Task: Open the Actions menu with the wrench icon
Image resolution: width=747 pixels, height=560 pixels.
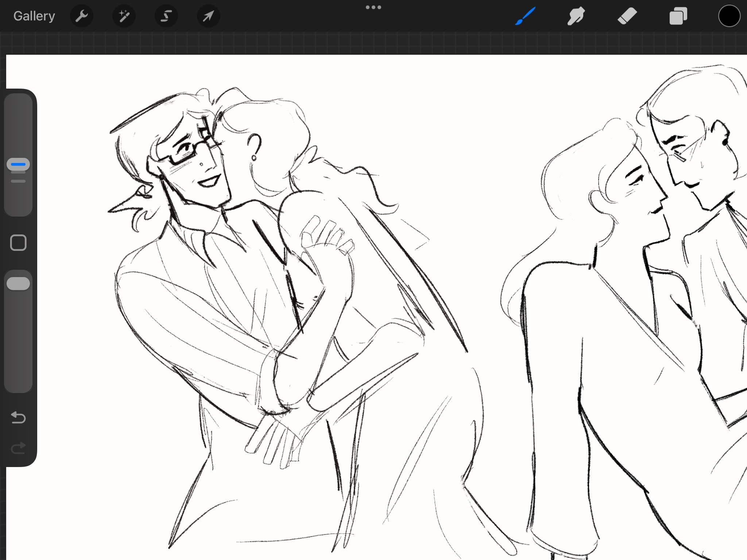Action: click(x=82, y=16)
